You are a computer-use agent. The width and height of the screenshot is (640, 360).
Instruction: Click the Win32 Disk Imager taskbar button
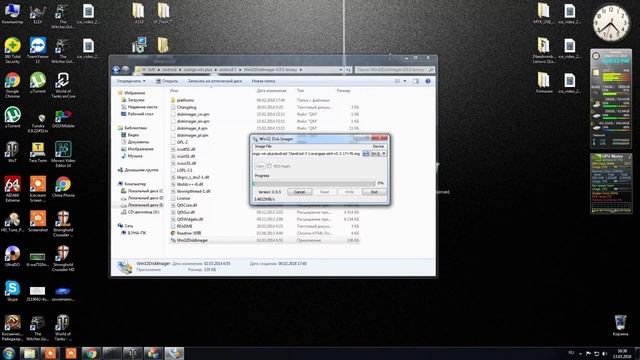click(x=174, y=353)
